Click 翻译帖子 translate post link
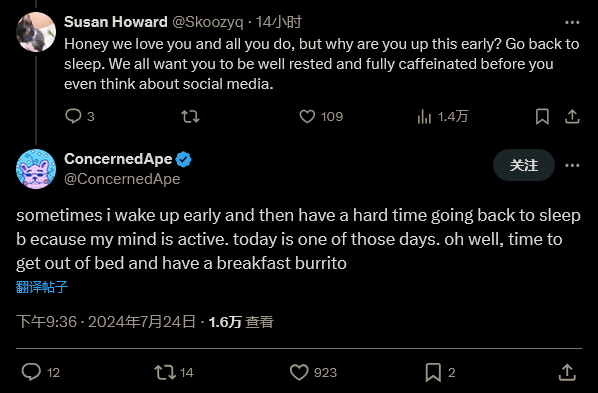The height and width of the screenshot is (393, 598). (x=42, y=287)
